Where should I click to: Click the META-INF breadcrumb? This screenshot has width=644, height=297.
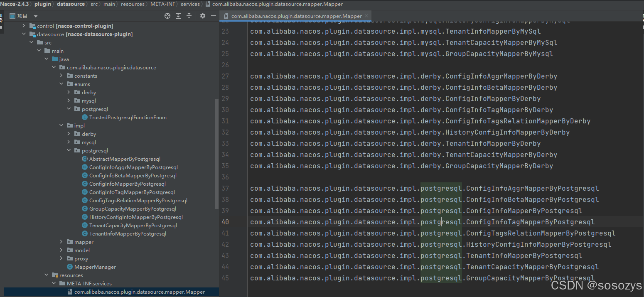(162, 4)
